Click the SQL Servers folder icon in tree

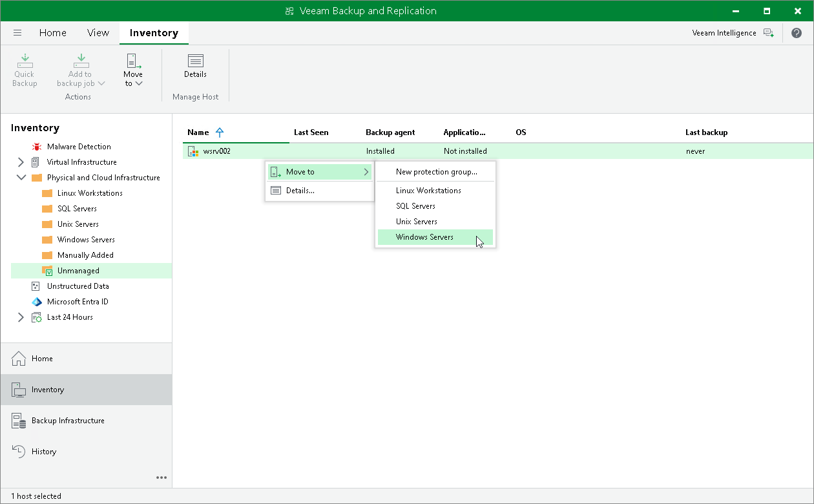[x=47, y=209]
